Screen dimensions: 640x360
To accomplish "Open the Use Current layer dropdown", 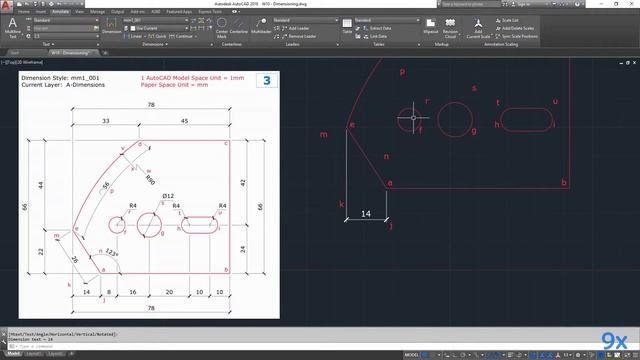I will [x=159, y=28].
